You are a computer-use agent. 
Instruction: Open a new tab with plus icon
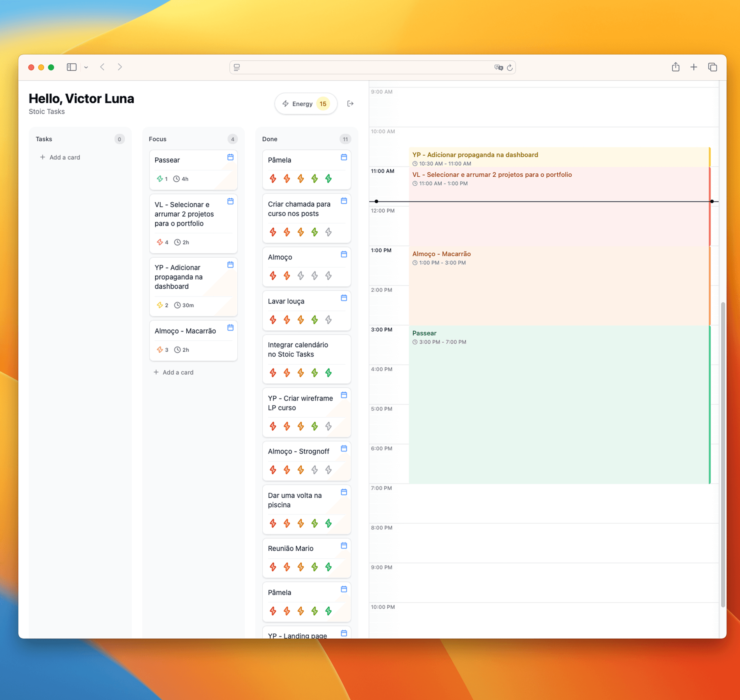click(x=693, y=67)
